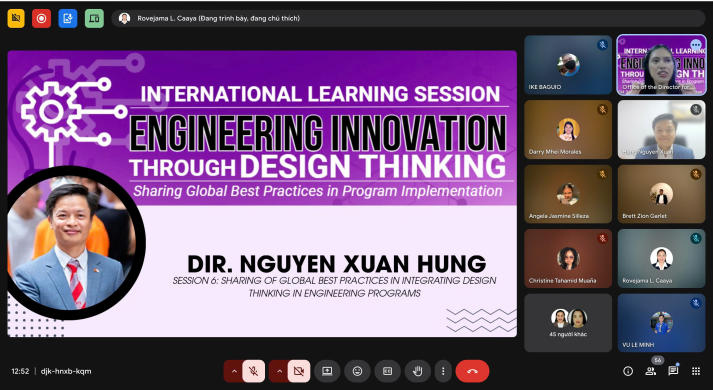The height and width of the screenshot is (390, 713).
Task: Raise your hand
Action: 417,371
